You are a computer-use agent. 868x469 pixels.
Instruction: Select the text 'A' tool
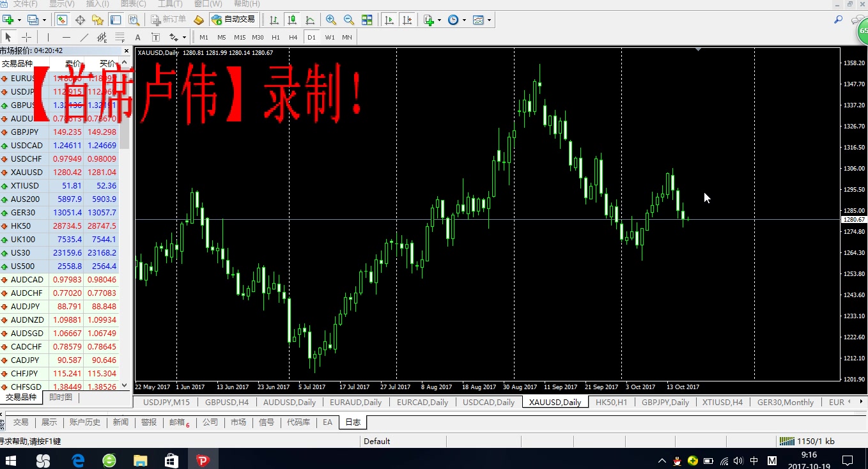[137, 37]
